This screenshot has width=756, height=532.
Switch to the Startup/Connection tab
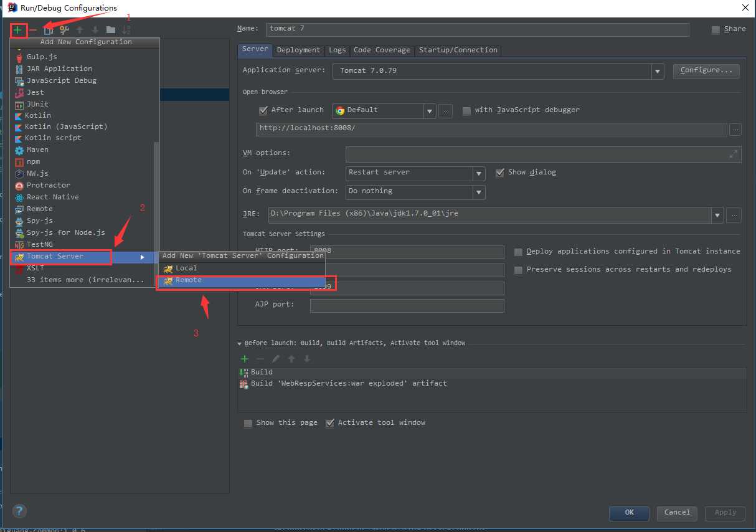[x=458, y=50]
